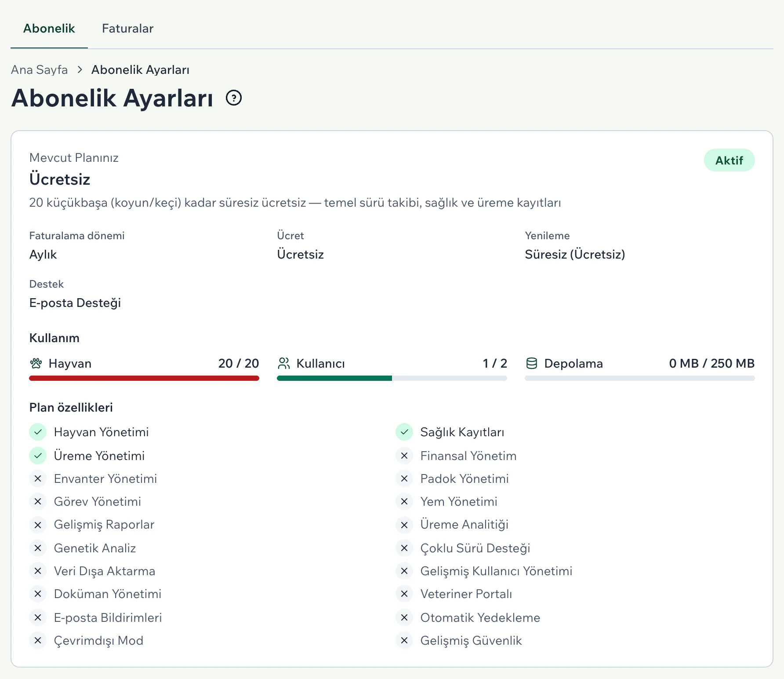Click the Aktif status badge
This screenshot has width=784, height=679.
pos(729,160)
